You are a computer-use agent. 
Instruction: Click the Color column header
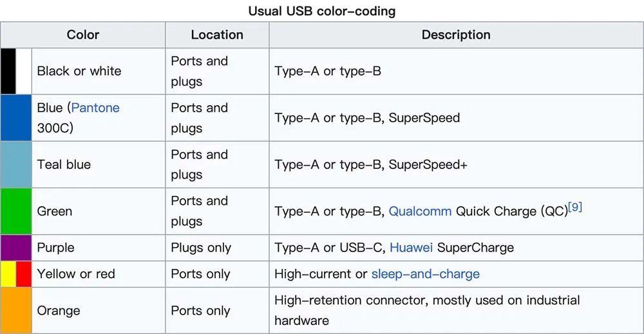tap(83, 35)
